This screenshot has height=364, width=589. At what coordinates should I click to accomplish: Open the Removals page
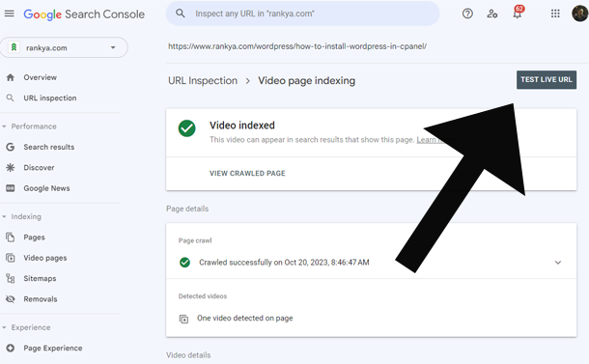[x=41, y=299]
